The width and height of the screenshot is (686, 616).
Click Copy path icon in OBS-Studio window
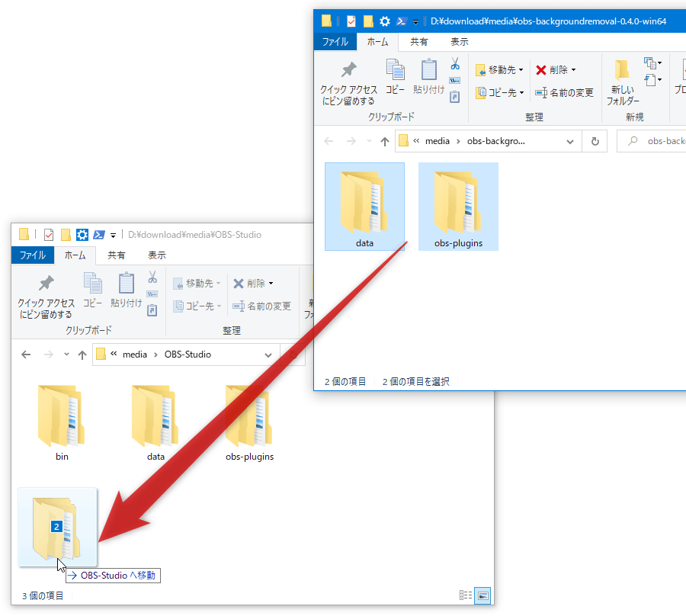tap(152, 294)
